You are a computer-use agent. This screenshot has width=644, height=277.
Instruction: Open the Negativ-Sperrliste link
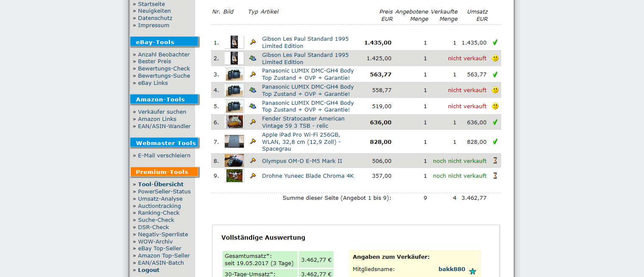pos(163,235)
